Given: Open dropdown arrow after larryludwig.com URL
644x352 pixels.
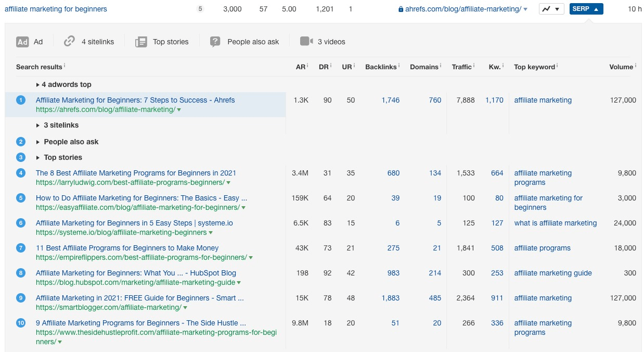Looking at the screenshot, I should click(228, 183).
